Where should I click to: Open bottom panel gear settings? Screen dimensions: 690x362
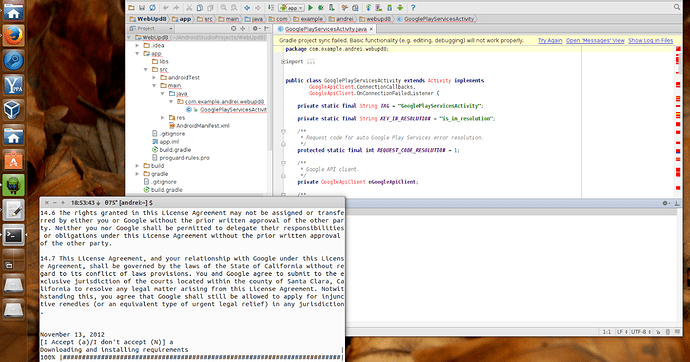click(x=666, y=203)
